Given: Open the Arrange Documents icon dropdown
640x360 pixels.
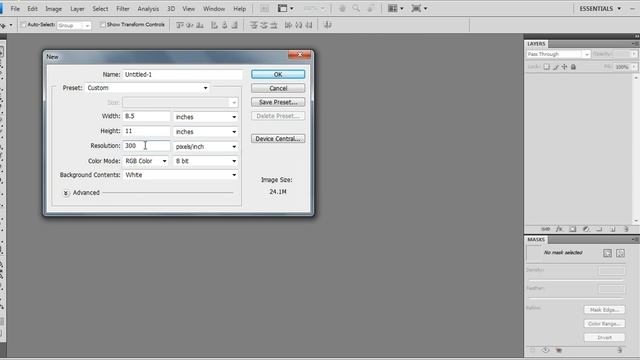Looking at the screenshot, I should click(x=395, y=9).
